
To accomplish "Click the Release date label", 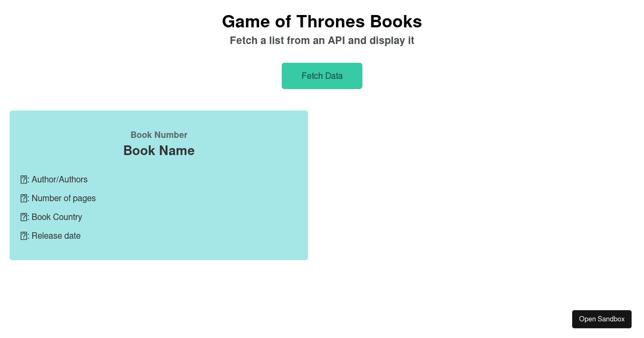I will coord(56,236).
